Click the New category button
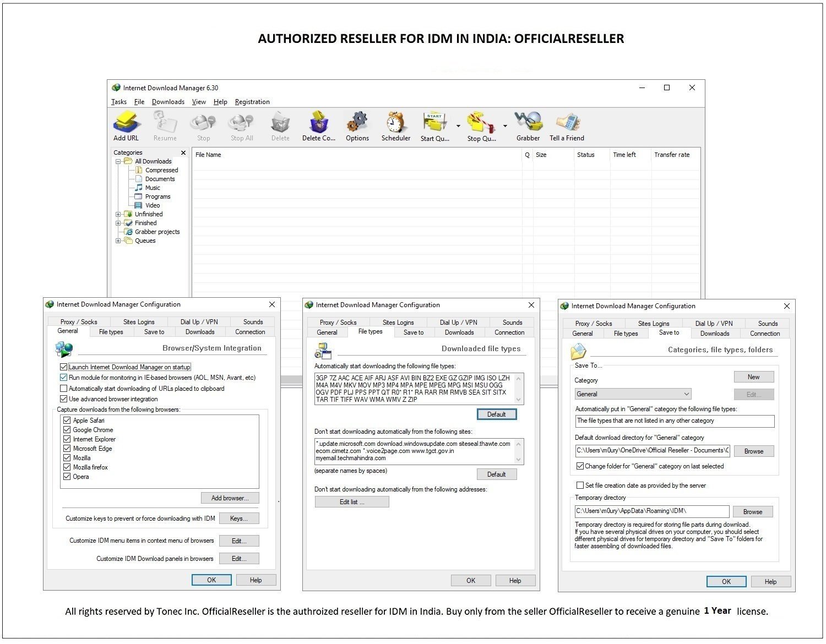Image resolution: width=826 pixels, height=644 pixels. coord(753,376)
